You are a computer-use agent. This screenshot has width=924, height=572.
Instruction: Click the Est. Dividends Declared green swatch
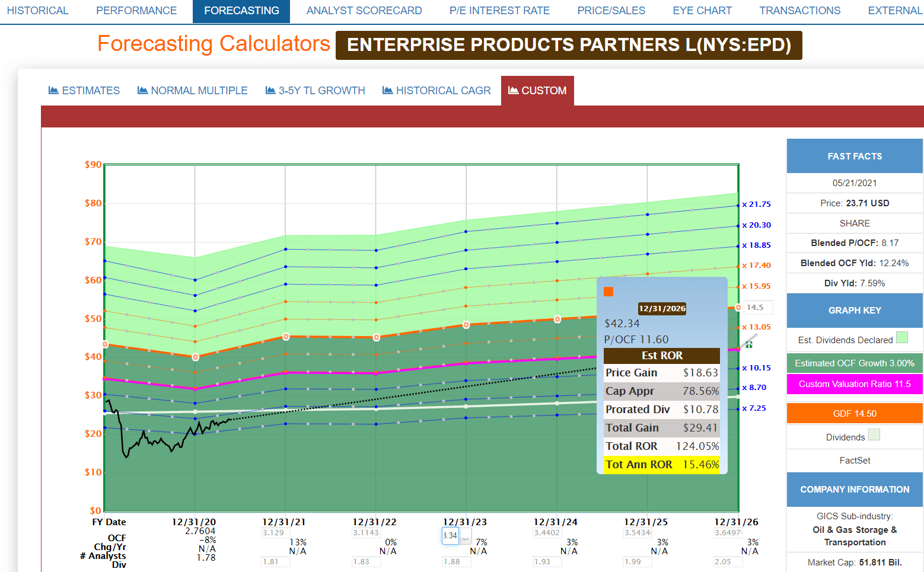901,338
